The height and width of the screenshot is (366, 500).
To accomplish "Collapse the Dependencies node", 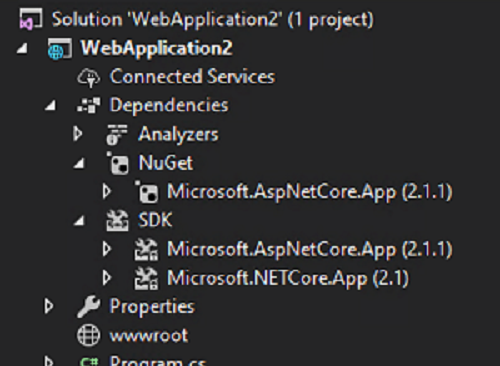I will pos(51,106).
